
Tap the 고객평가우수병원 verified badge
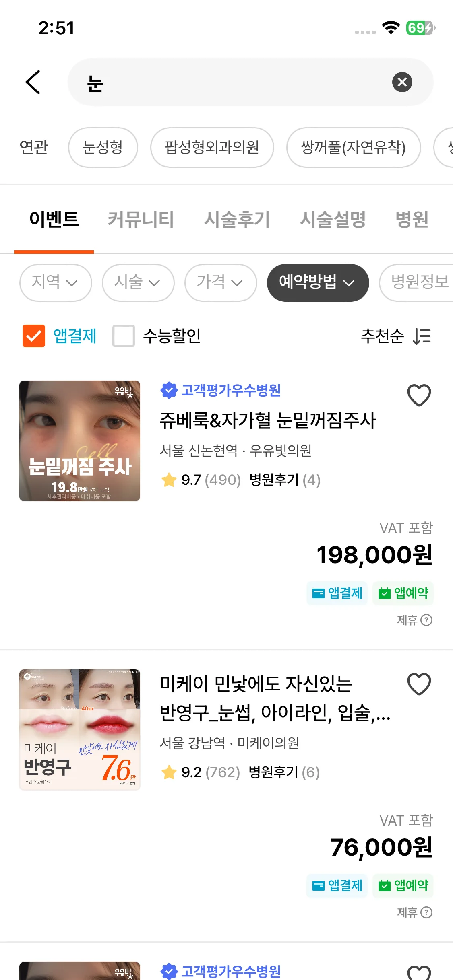tap(169, 390)
